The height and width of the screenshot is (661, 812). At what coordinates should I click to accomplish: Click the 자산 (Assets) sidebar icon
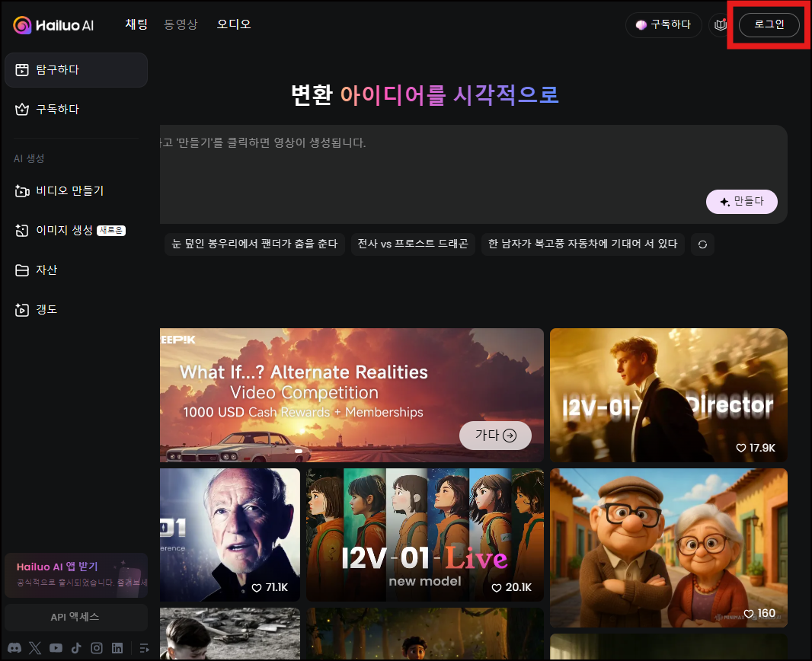pyautogui.click(x=21, y=270)
